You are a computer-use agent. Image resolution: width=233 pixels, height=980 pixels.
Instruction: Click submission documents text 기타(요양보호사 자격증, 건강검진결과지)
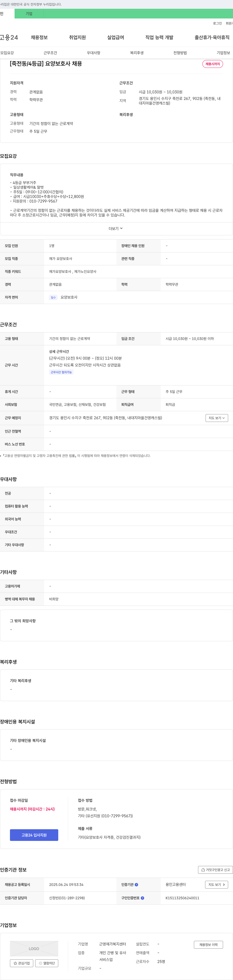(109, 837)
